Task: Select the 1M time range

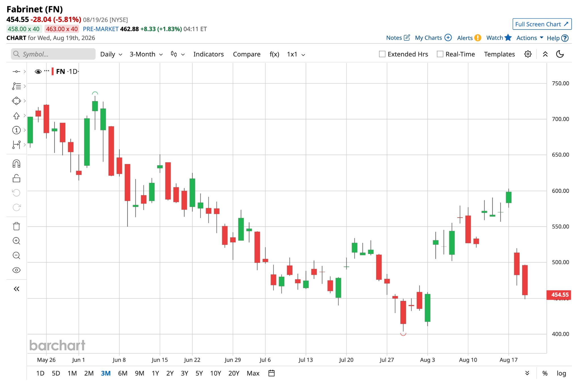Action: pos(72,373)
